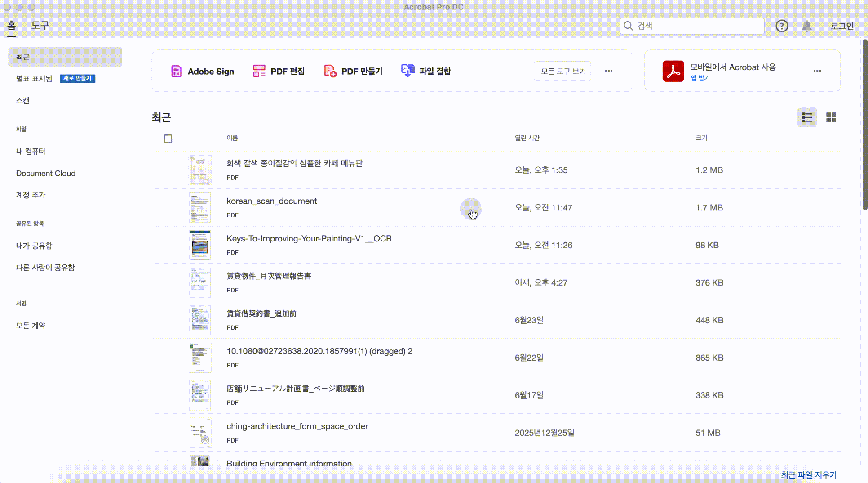Open the help question mark icon
The width and height of the screenshot is (868, 483).
782,26
